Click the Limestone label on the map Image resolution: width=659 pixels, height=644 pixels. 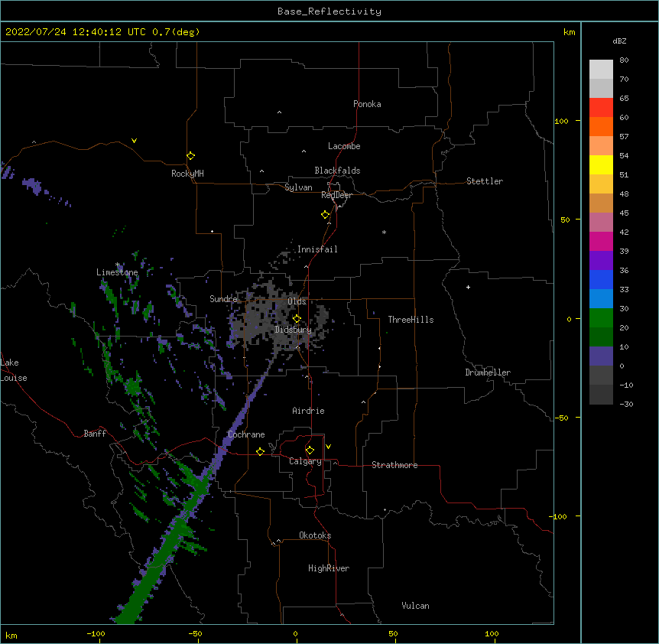[x=117, y=272]
